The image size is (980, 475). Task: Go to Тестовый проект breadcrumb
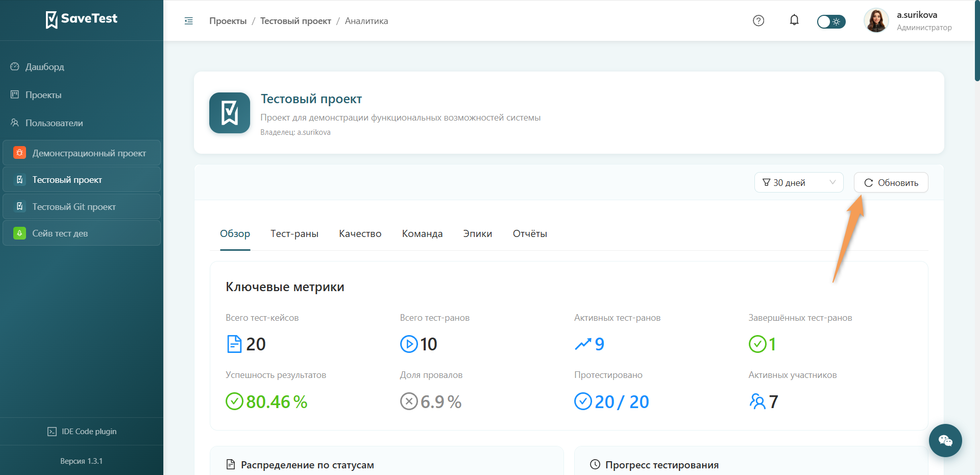296,21
